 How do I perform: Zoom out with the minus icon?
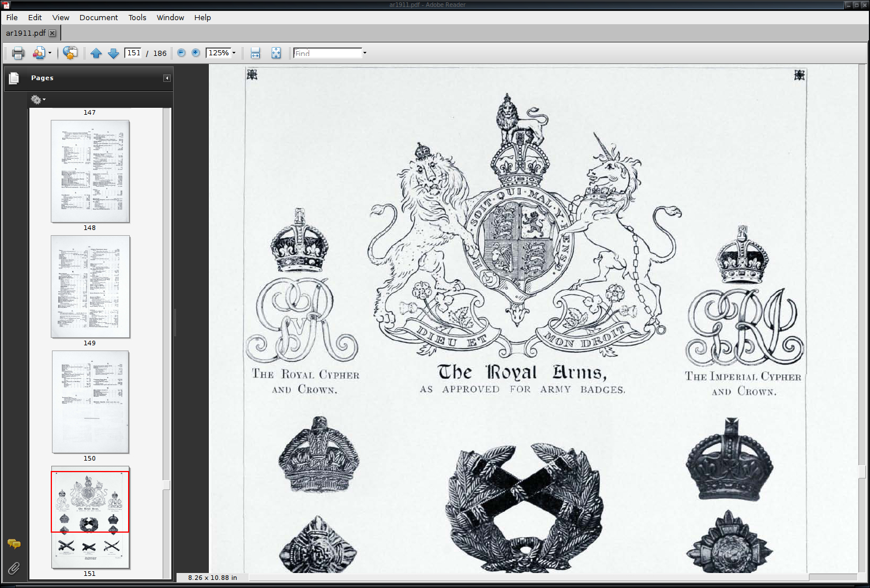coord(181,52)
